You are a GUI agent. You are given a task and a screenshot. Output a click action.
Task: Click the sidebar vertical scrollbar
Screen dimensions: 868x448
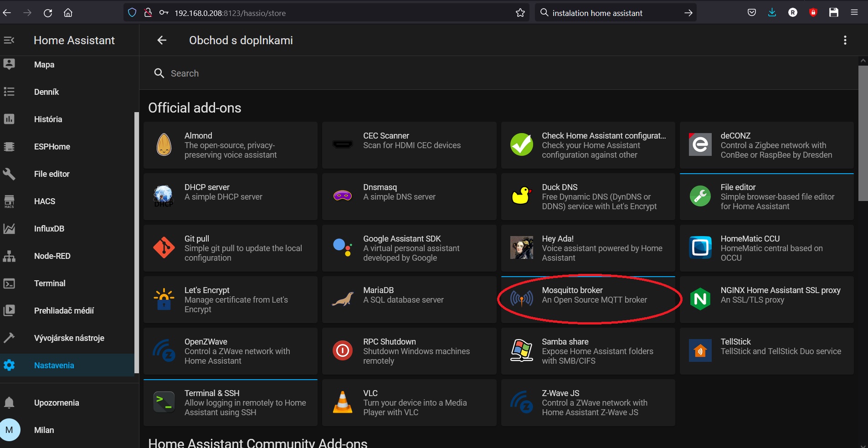pyautogui.click(x=136, y=242)
